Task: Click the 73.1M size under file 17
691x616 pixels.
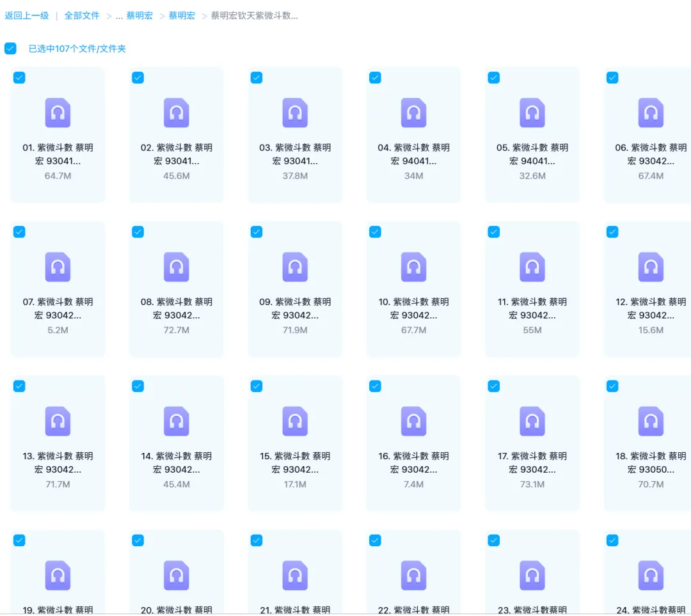Action: [532, 484]
